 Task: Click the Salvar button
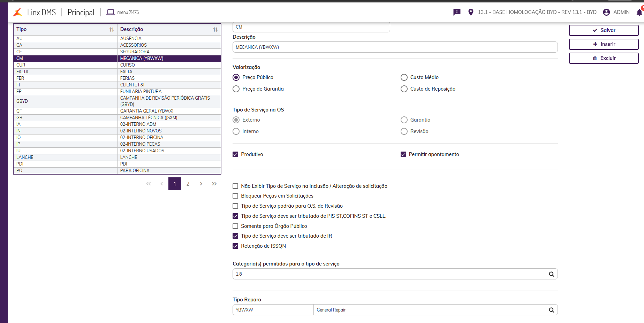click(x=604, y=30)
